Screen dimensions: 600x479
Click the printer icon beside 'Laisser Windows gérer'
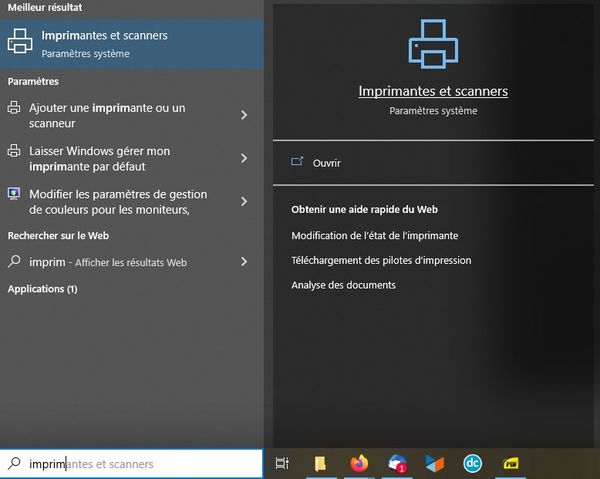[x=14, y=150]
